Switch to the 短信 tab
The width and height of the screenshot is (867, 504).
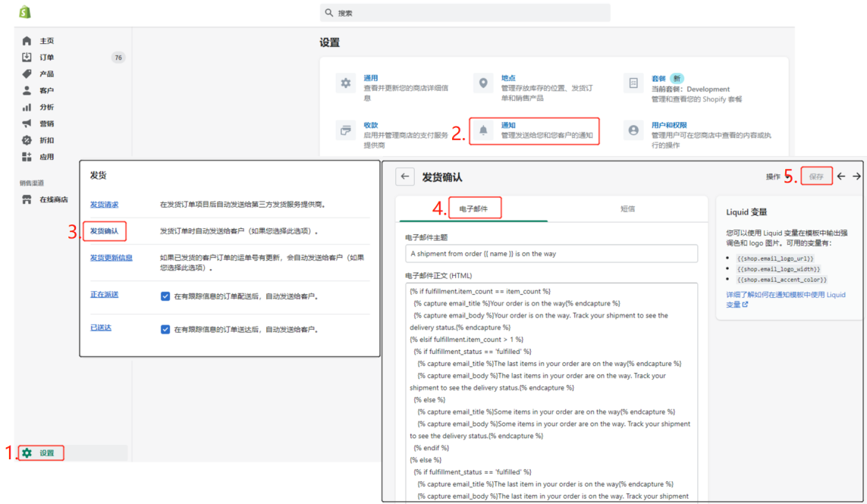[x=627, y=209]
